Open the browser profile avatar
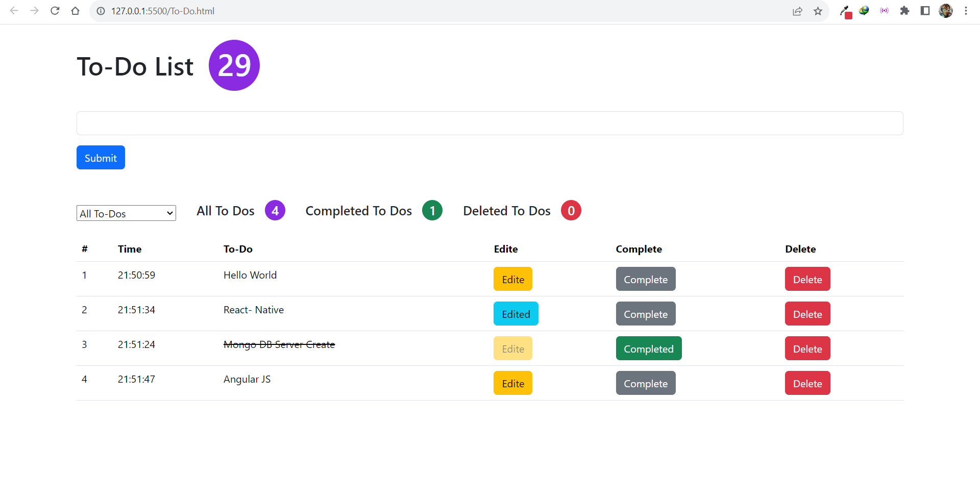 point(946,11)
